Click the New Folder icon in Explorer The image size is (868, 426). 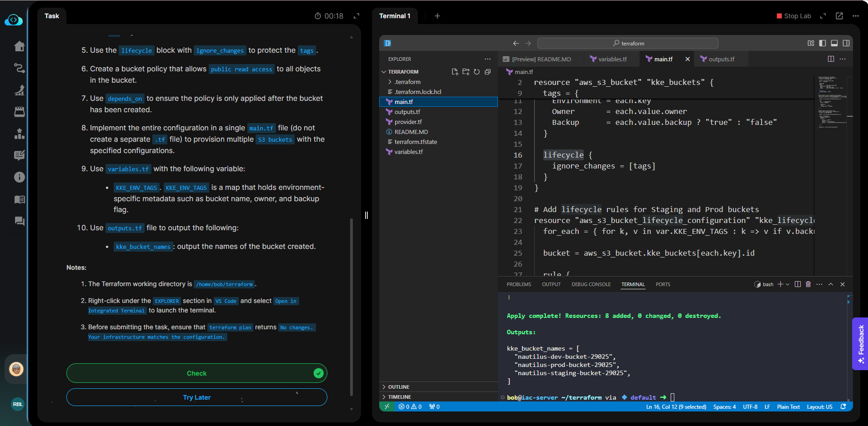tap(466, 72)
